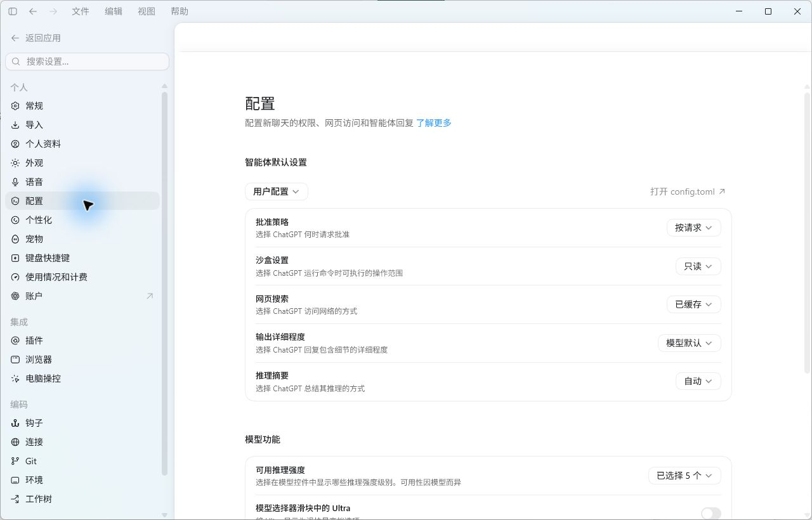
Task: Click 打开 config.toml link
Action: (688, 192)
